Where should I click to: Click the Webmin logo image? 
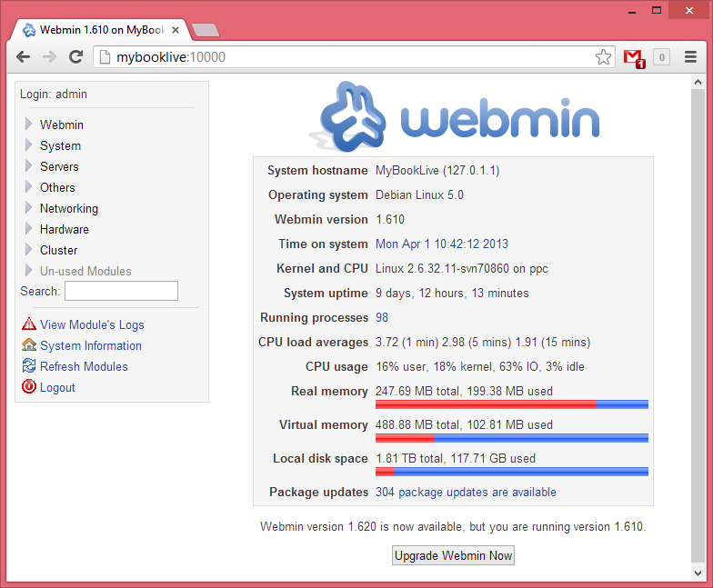(x=454, y=116)
